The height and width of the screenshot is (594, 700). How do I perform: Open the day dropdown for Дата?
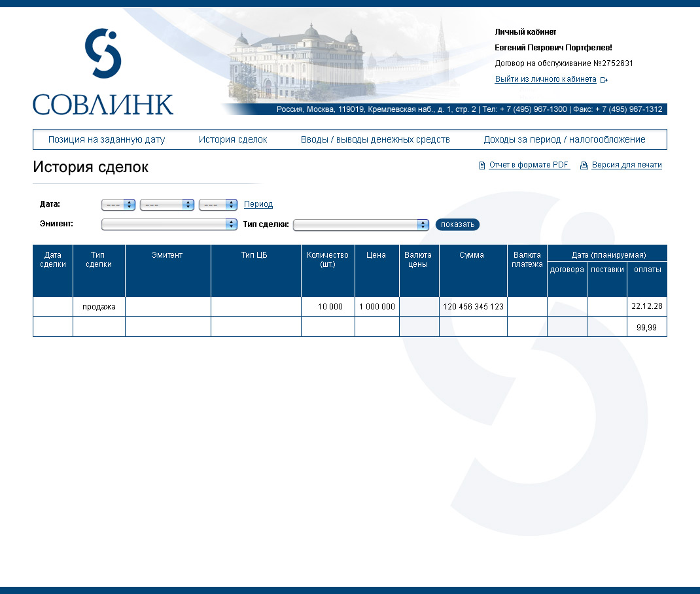pyautogui.click(x=118, y=205)
